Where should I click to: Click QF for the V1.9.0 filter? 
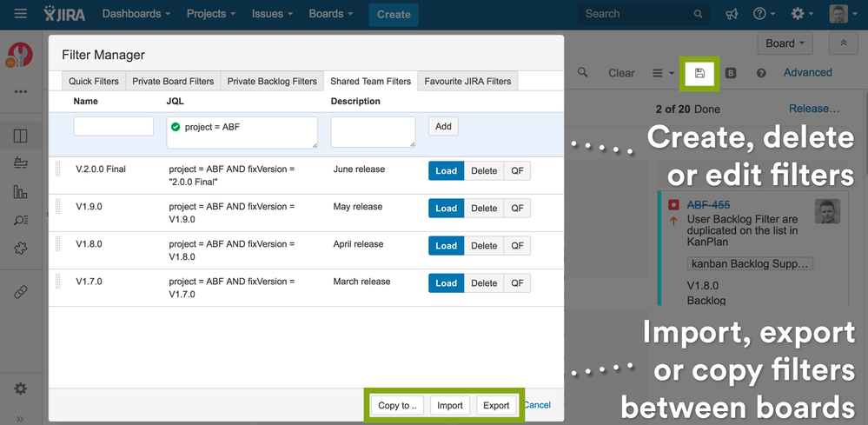pyautogui.click(x=517, y=208)
